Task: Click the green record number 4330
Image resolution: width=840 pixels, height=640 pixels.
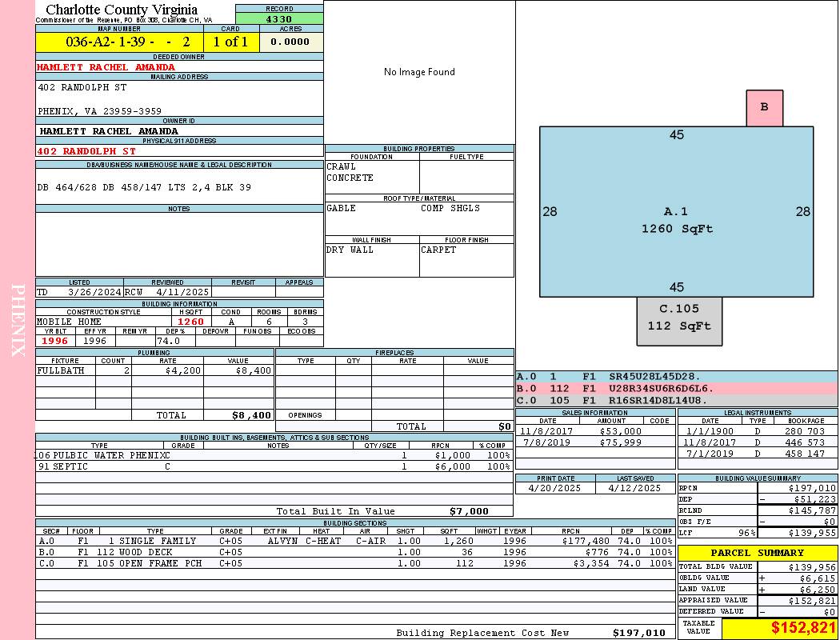Action: pyautogui.click(x=279, y=19)
